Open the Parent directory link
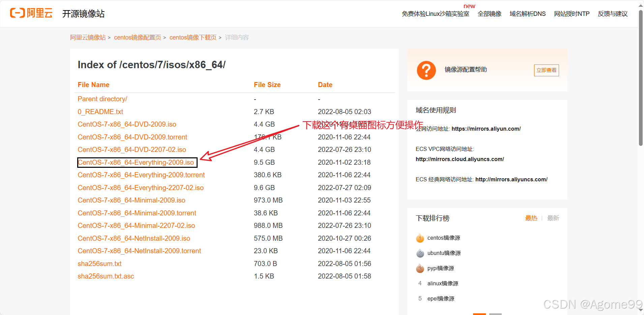The height and width of the screenshot is (315, 644). (102, 99)
